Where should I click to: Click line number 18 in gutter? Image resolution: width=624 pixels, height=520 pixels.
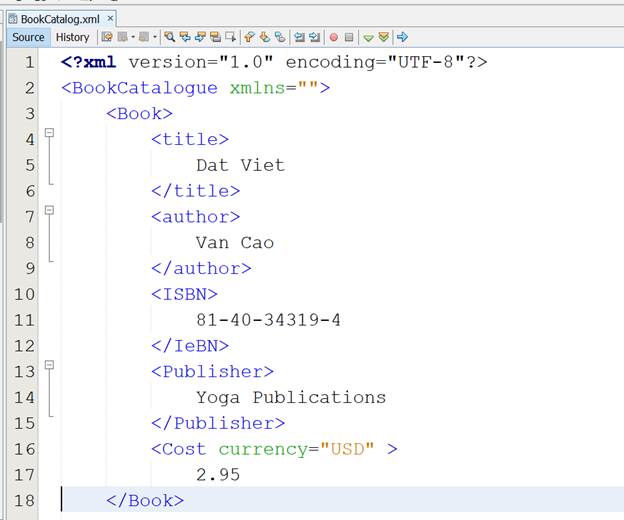click(24, 501)
